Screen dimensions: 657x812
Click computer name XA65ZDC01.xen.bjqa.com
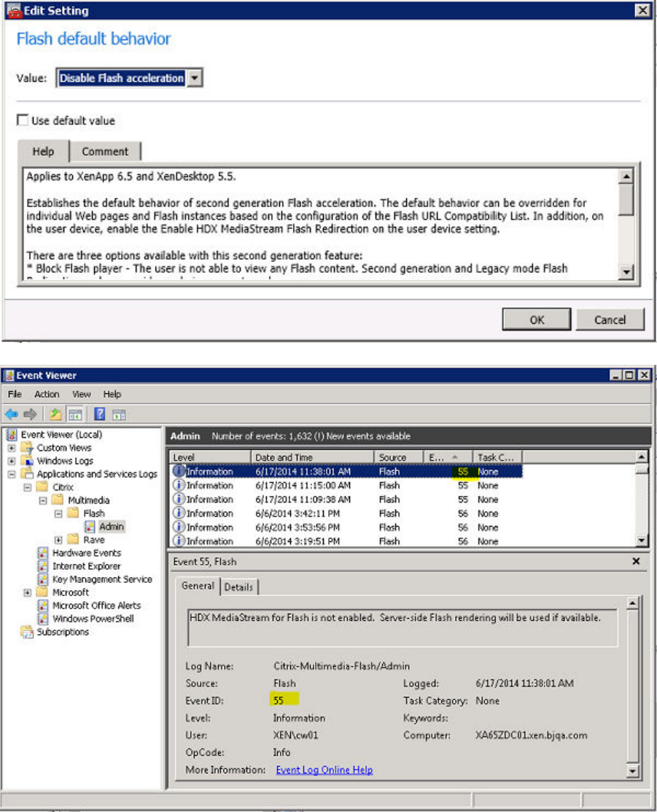(x=531, y=735)
